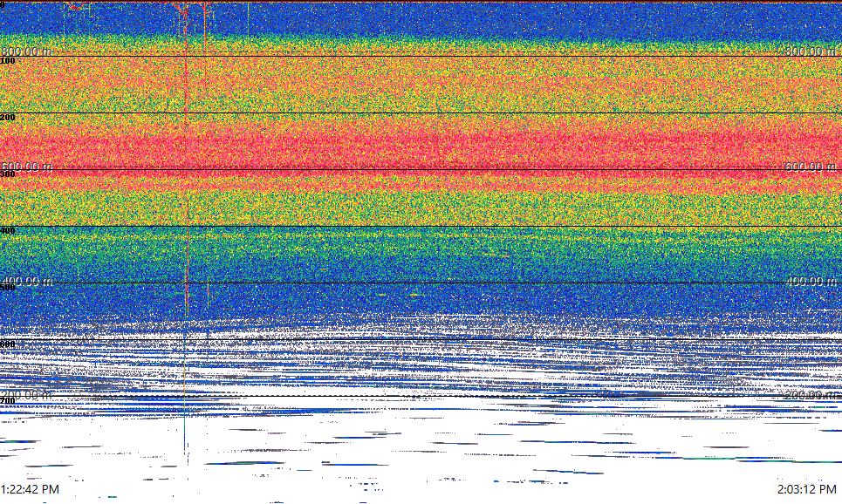Select the right-side 800.00 m range label
The image size is (842, 504).
(811, 51)
